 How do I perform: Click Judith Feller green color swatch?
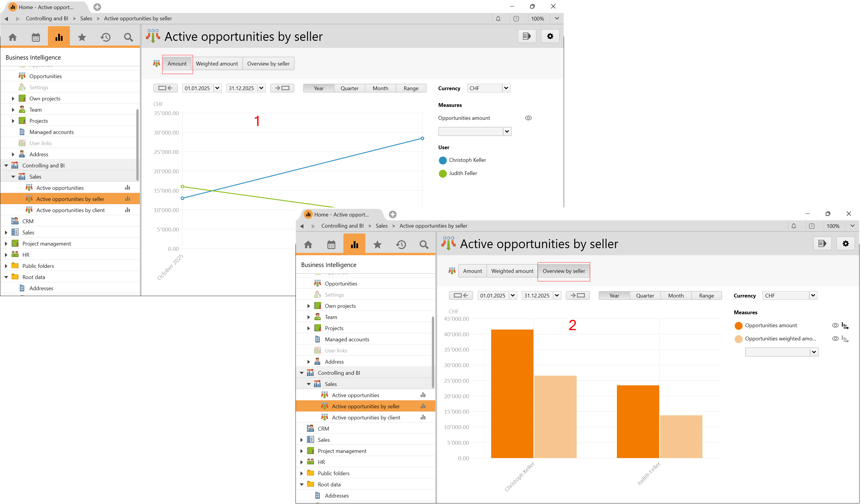pyautogui.click(x=442, y=174)
